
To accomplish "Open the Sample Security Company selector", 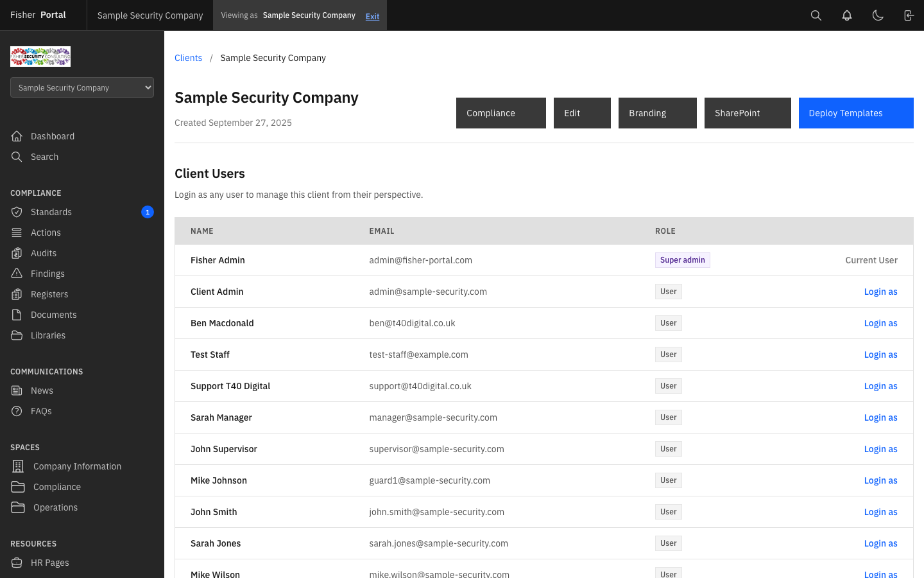I will click(81, 87).
